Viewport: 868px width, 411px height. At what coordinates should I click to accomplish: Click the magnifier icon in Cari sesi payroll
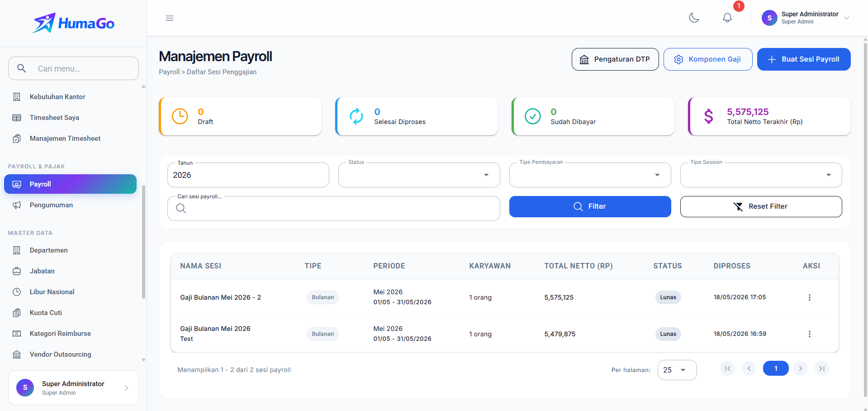pyautogui.click(x=181, y=208)
